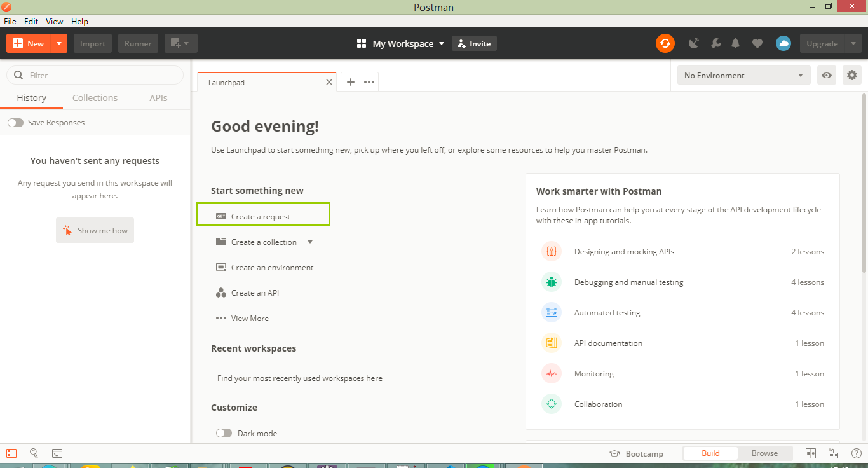Click Debugging and manual testing lesson text
This screenshot has width=868, height=468.
pyautogui.click(x=628, y=282)
